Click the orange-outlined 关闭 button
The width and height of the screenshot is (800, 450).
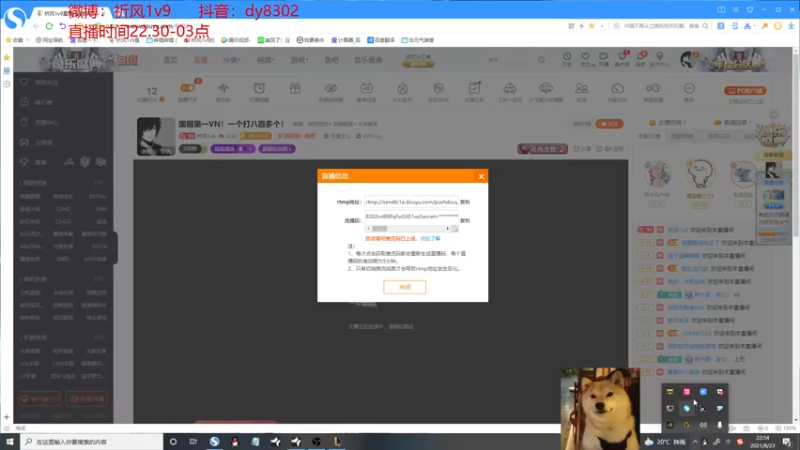tap(405, 287)
